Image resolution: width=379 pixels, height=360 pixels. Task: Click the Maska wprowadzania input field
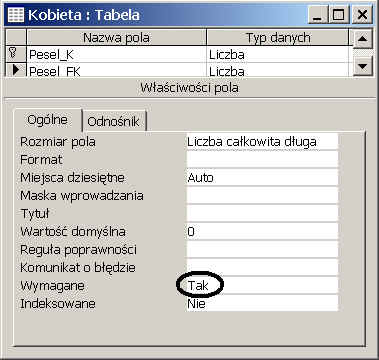(262, 195)
